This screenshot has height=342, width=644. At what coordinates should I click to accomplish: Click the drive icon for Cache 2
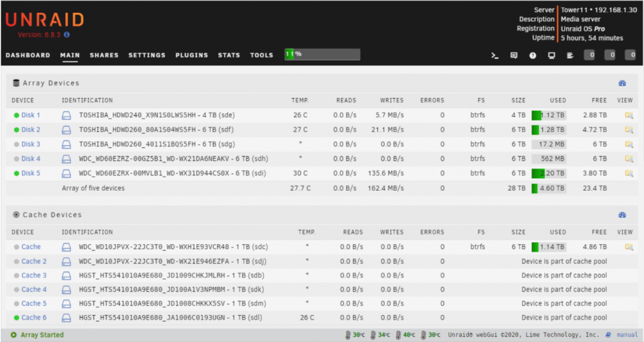(66, 261)
